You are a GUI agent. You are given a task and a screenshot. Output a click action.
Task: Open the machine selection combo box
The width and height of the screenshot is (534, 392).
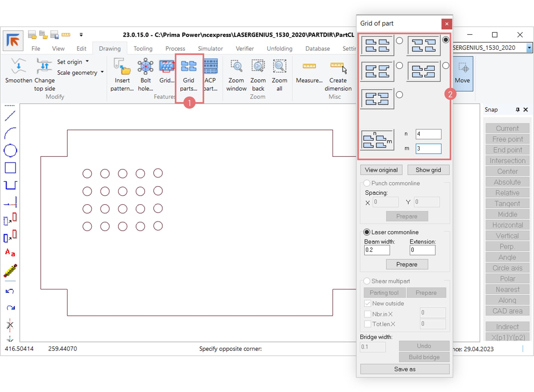coord(529,48)
